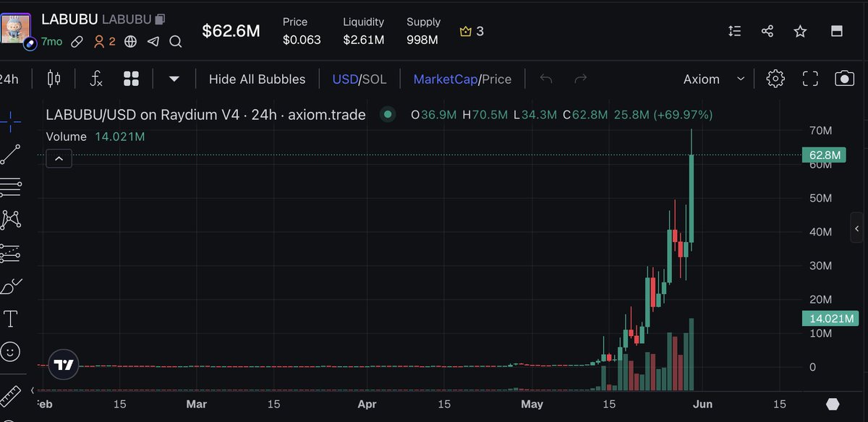The width and height of the screenshot is (868, 422).
Task: Select the forecasting position tool
Action: pyautogui.click(x=10, y=252)
